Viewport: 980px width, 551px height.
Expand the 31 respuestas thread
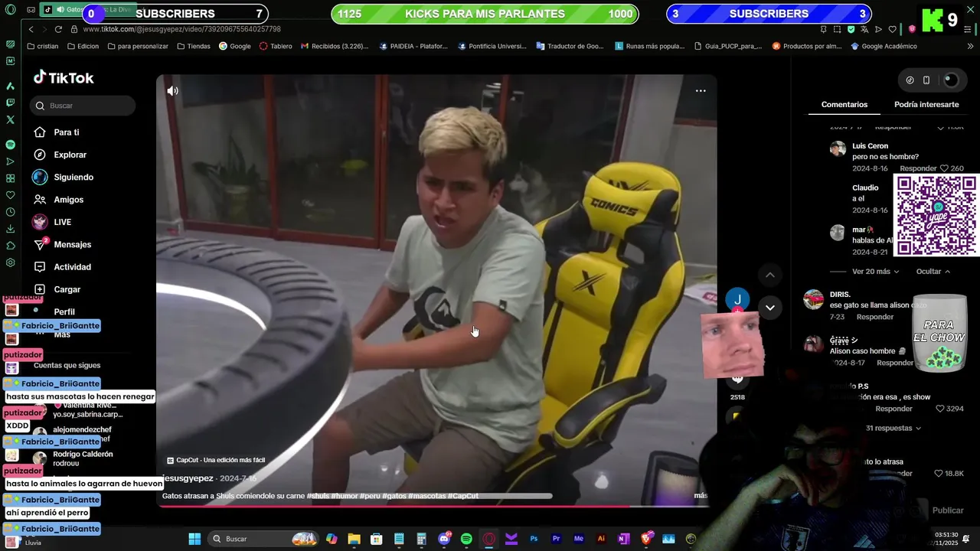[893, 429]
